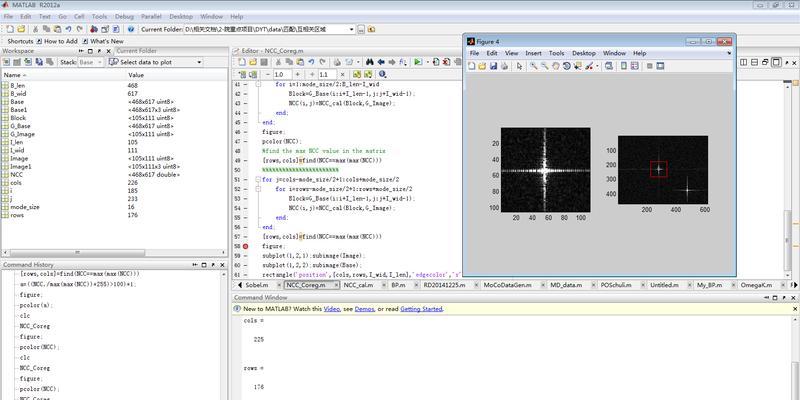The height and width of the screenshot is (400, 800).
Task: Switch to NCC_cal.m editor tab
Action: [358, 285]
